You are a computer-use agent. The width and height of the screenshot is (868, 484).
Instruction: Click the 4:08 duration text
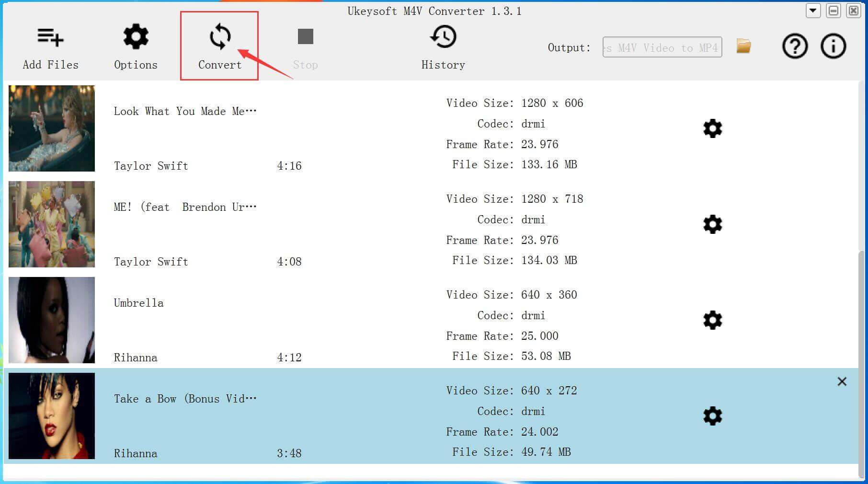[289, 262]
